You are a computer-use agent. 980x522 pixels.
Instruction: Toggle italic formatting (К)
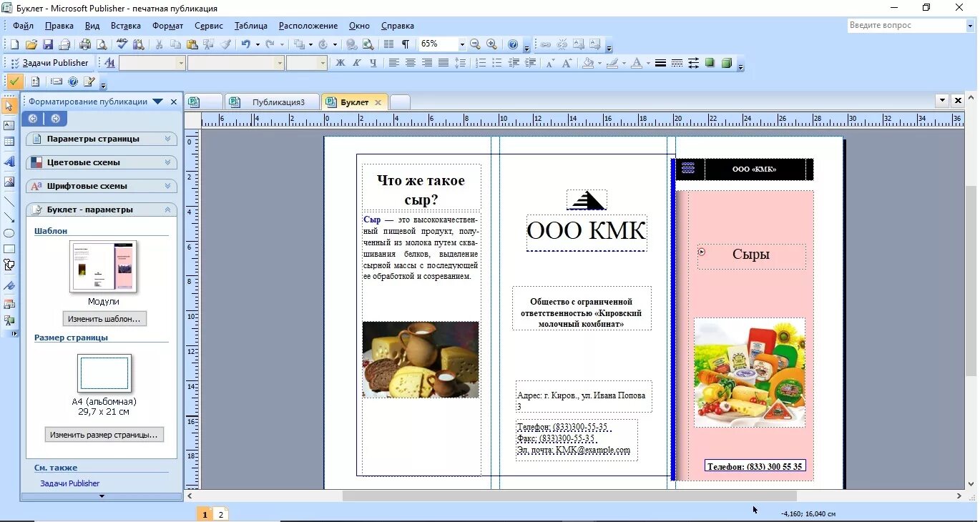[x=357, y=63]
